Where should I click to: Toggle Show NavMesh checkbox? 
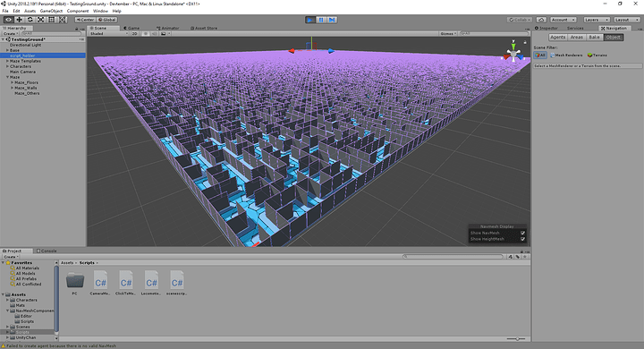(523, 233)
